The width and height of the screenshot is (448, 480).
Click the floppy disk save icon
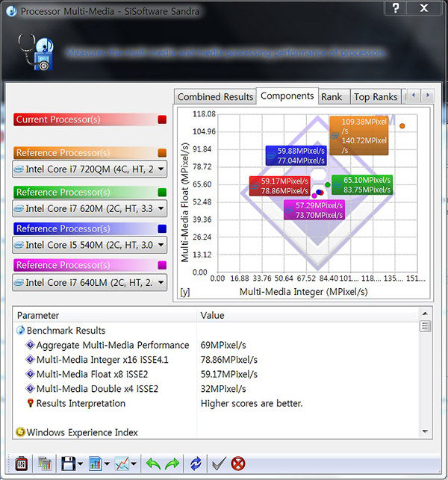pos(68,464)
